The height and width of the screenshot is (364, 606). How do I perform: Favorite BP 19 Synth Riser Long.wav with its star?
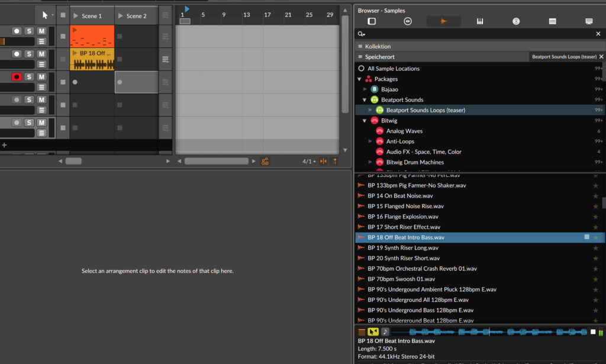[595, 247]
